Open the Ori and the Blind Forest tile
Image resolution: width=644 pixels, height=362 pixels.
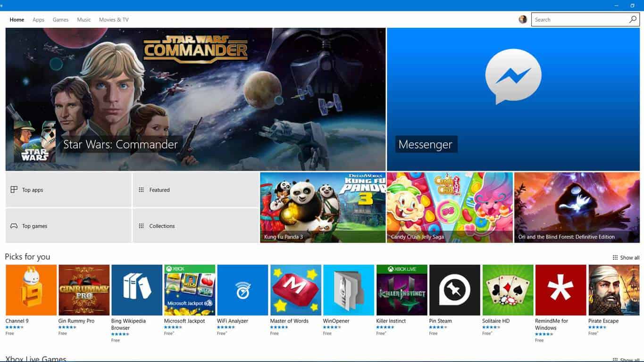(577, 207)
